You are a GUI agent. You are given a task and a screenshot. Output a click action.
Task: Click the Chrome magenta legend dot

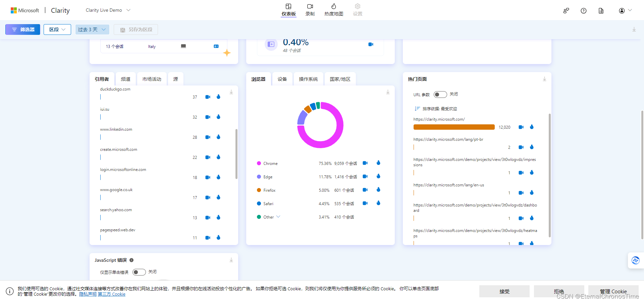tap(259, 163)
